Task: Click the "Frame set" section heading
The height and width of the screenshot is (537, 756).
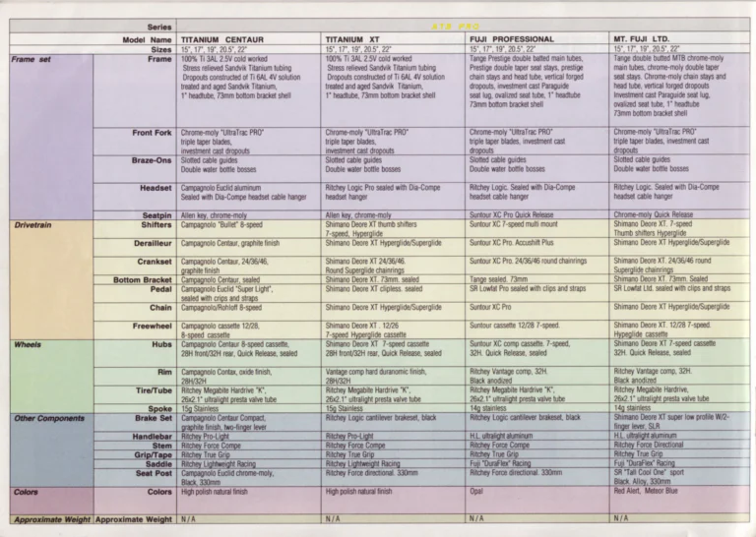Action: 31,60
